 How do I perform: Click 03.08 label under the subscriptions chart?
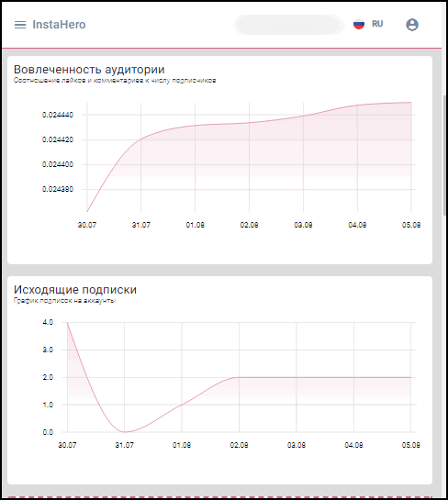pyautogui.click(x=297, y=445)
